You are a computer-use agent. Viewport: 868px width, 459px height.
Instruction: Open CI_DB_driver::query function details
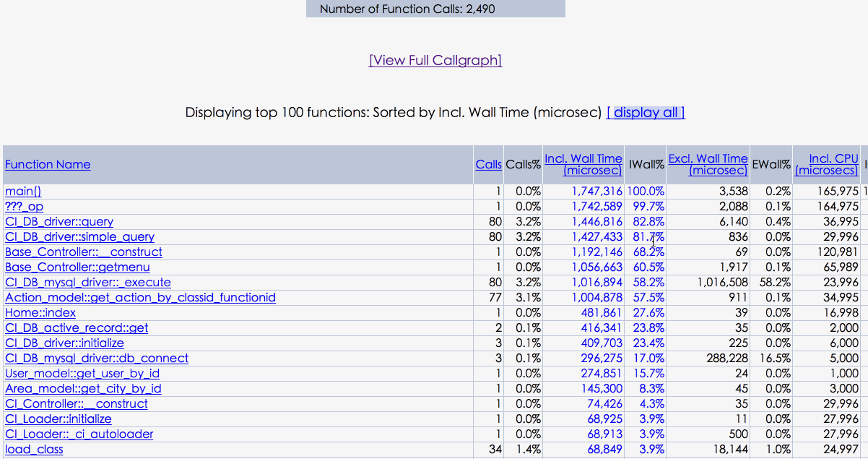tap(59, 222)
